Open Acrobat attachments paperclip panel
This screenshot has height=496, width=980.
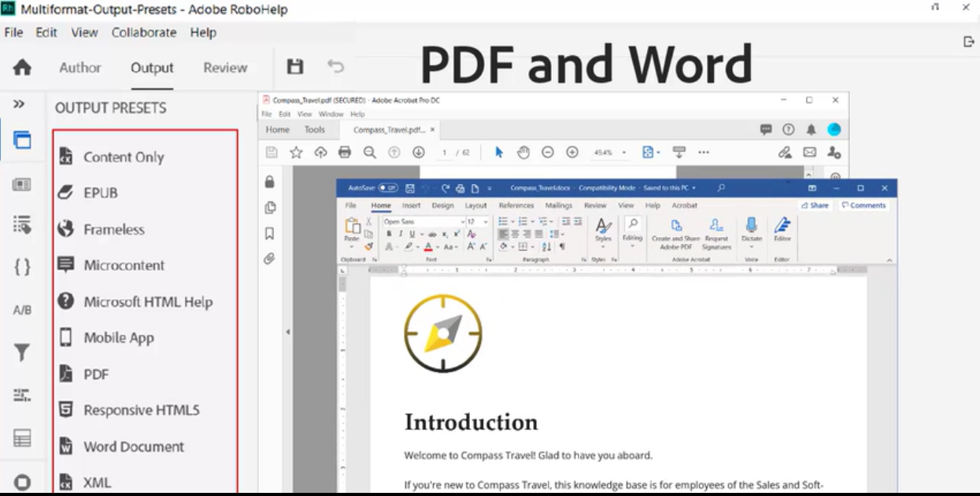click(270, 258)
